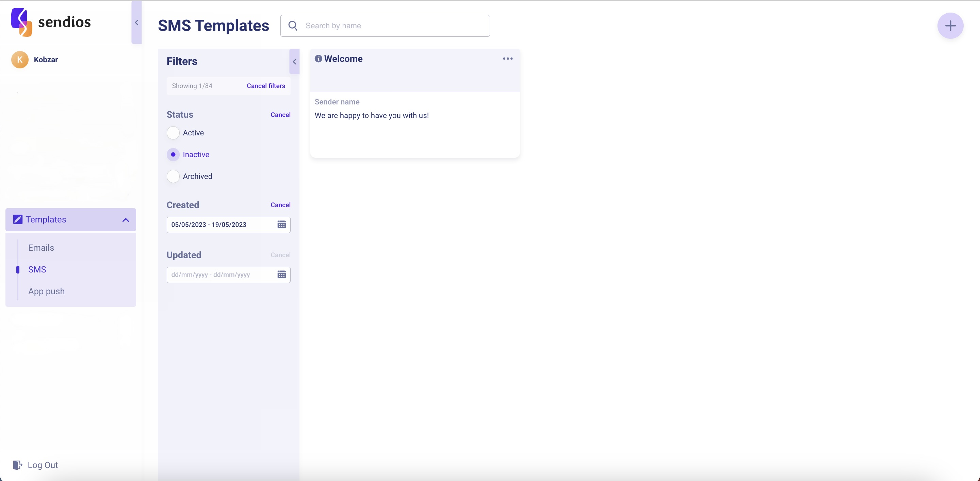
Task: Click the Log Out icon
Action: 17,465
